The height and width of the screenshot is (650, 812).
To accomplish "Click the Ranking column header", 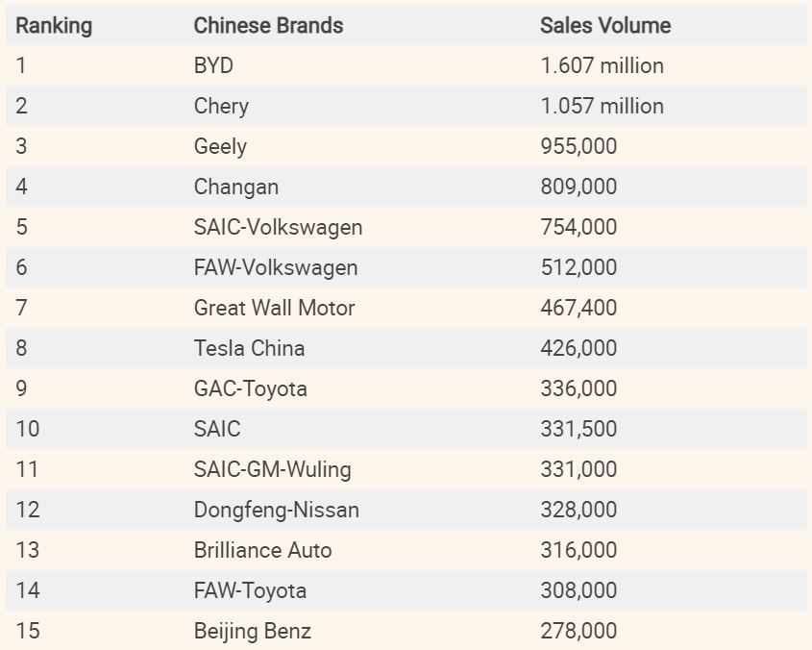I will click(54, 26).
